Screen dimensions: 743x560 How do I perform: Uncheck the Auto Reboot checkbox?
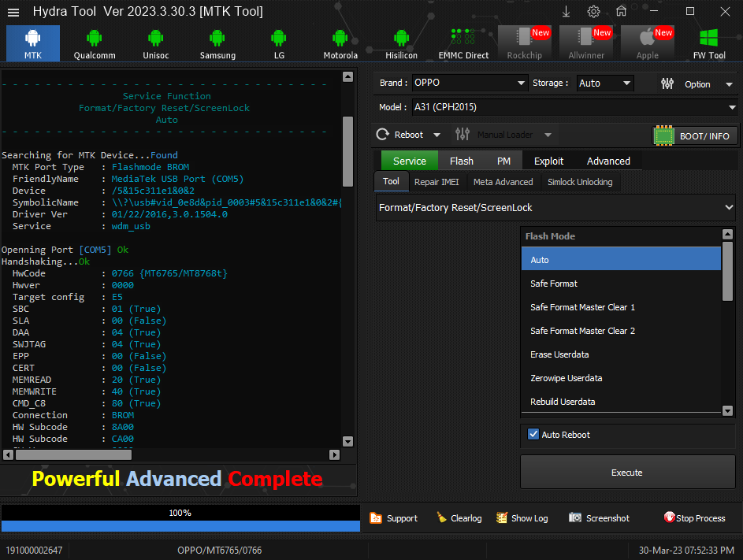(x=533, y=434)
